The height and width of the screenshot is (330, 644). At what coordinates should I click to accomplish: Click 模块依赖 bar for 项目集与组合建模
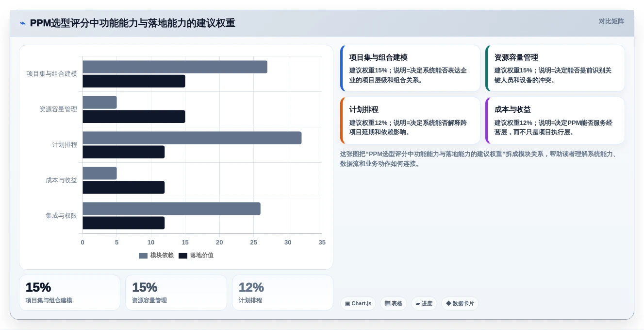pos(175,67)
